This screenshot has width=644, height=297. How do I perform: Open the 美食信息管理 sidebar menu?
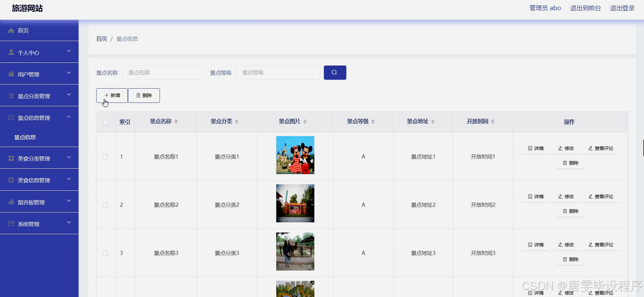[39, 180]
